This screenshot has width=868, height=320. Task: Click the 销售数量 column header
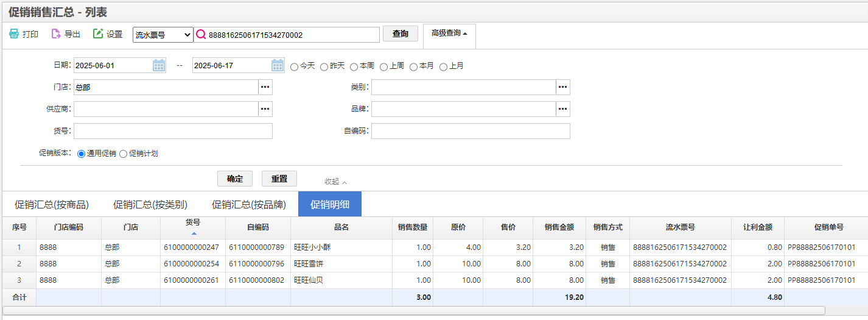point(413,227)
